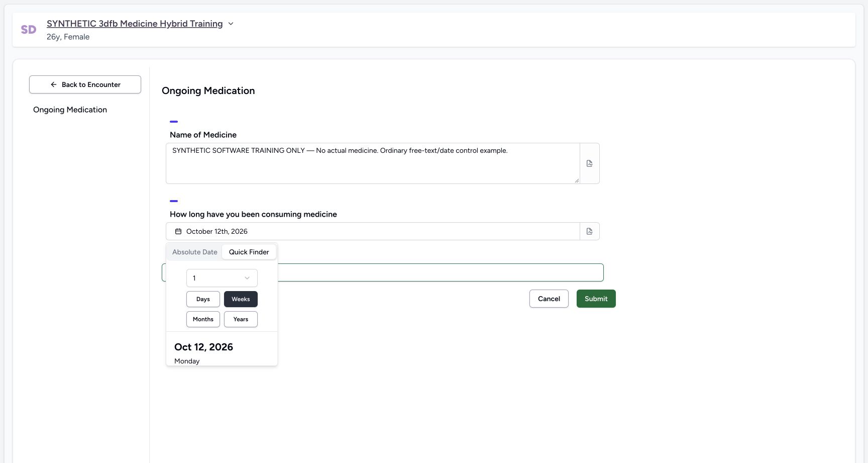Screen dimensions: 868x463
Task: Click the calendar icon in date field
Action: pos(178,231)
